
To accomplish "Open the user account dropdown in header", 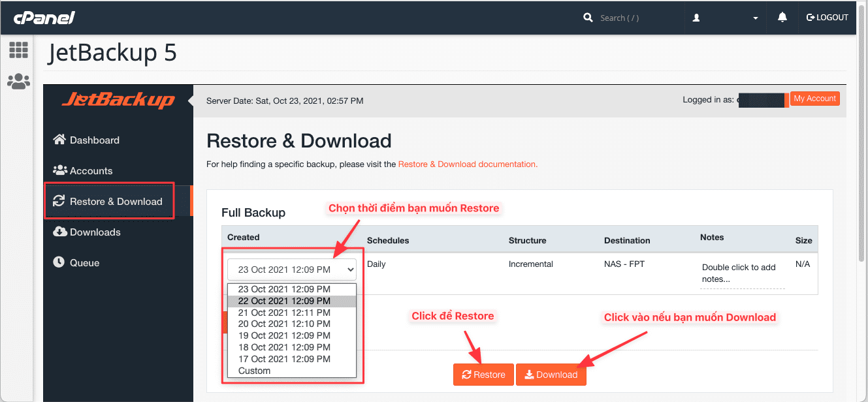I will [x=724, y=18].
